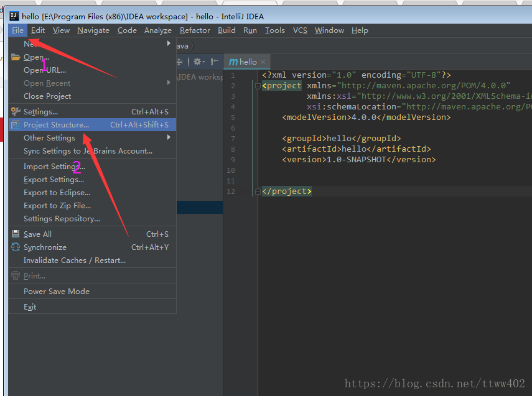This screenshot has height=396, width=532.
Task: Open the VCS menu
Action: [x=300, y=30]
